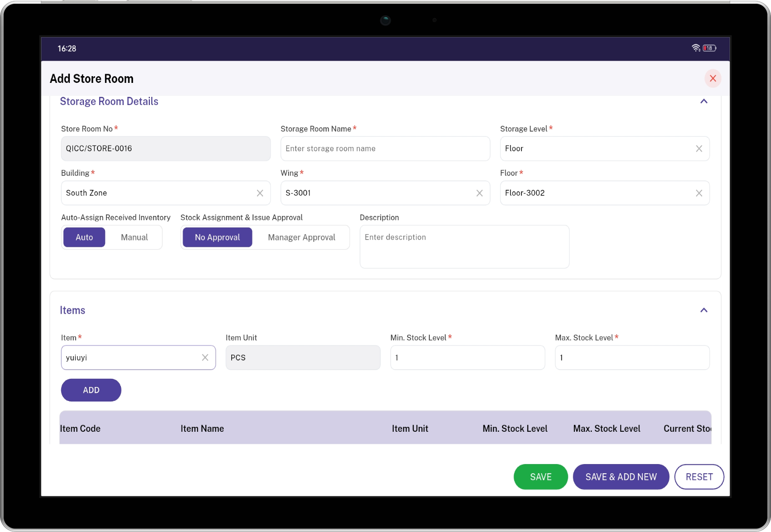771x532 pixels.
Task: Click the green SAVE button
Action: (x=541, y=477)
